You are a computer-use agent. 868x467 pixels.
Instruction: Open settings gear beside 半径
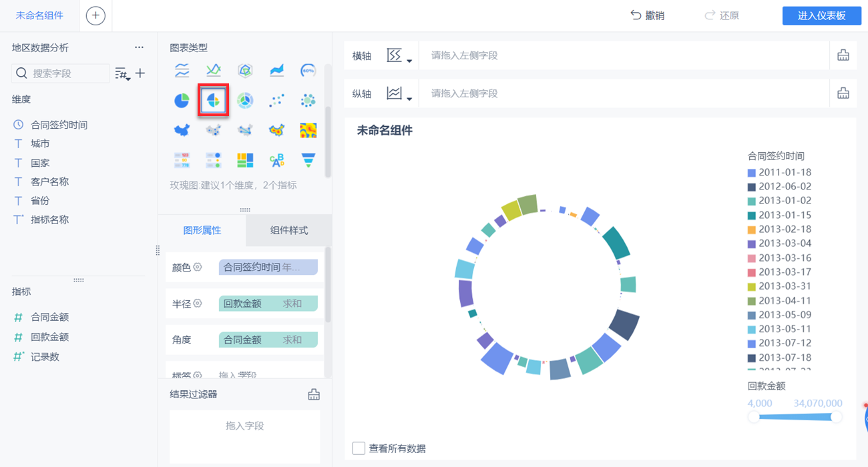coord(198,303)
